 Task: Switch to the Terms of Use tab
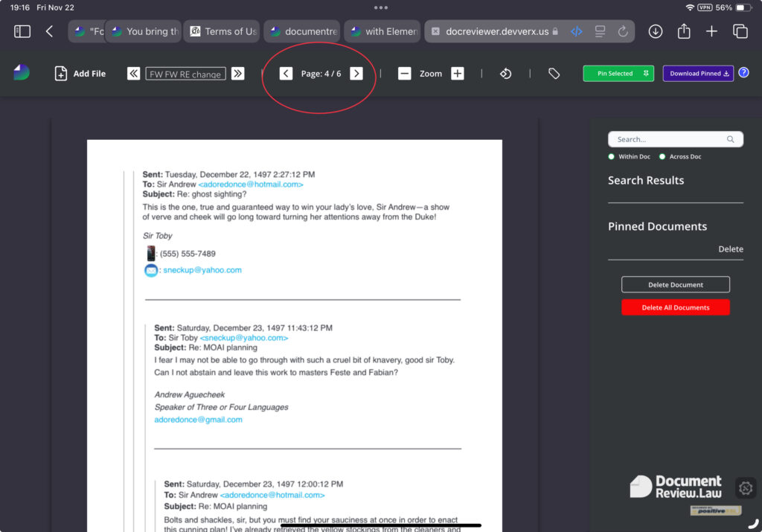222,31
